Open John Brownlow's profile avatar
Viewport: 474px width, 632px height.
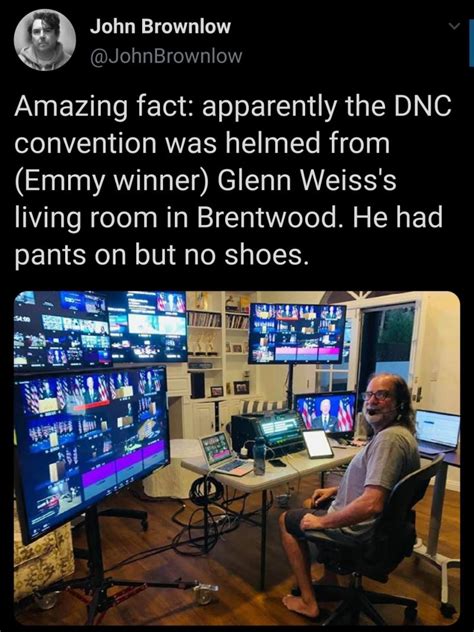tap(45, 40)
